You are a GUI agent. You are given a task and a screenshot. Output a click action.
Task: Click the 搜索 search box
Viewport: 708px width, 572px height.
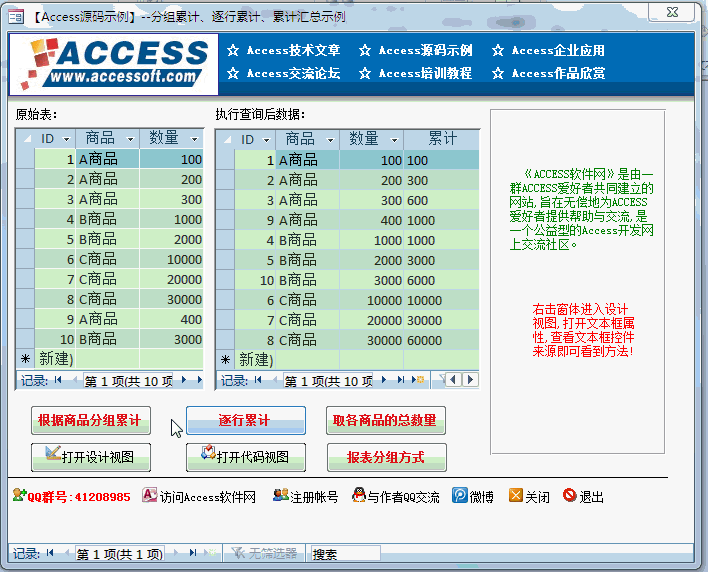pyautogui.click(x=345, y=554)
